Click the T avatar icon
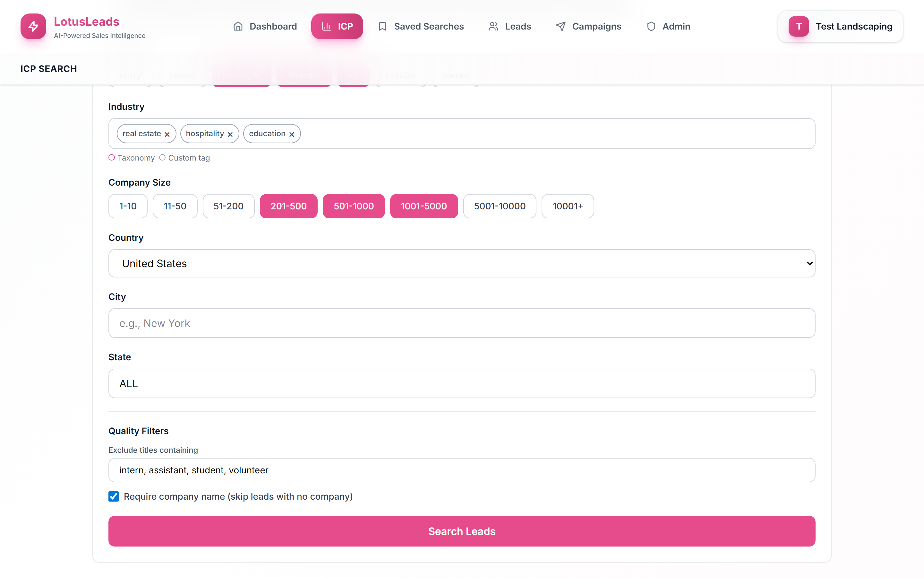924x578 pixels. click(x=799, y=26)
